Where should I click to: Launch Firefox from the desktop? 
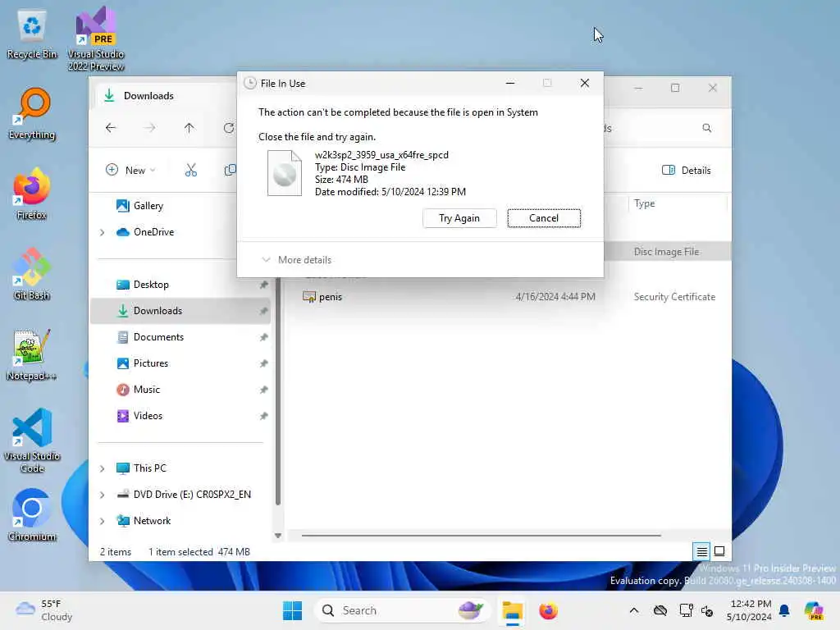tap(32, 194)
